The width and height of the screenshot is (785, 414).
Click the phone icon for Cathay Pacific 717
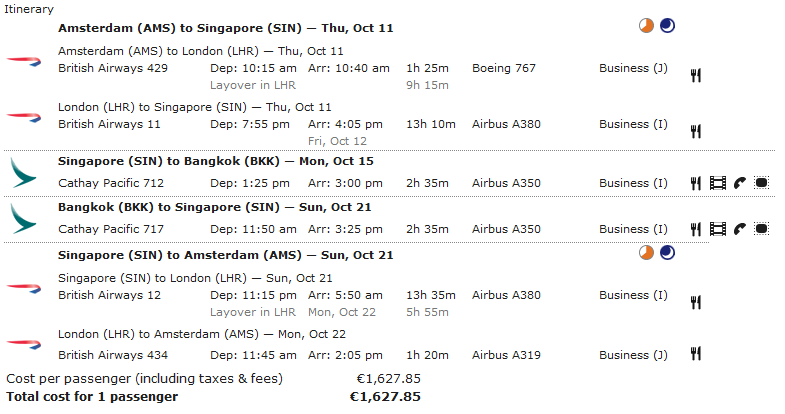point(740,229)
